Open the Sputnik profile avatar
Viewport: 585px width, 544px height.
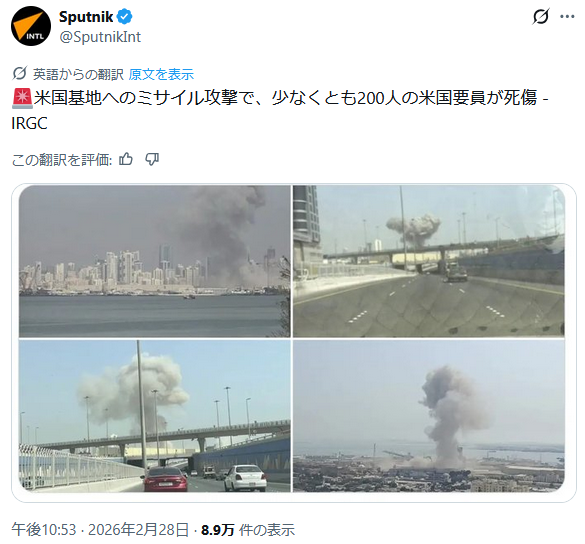coord(31,26)
